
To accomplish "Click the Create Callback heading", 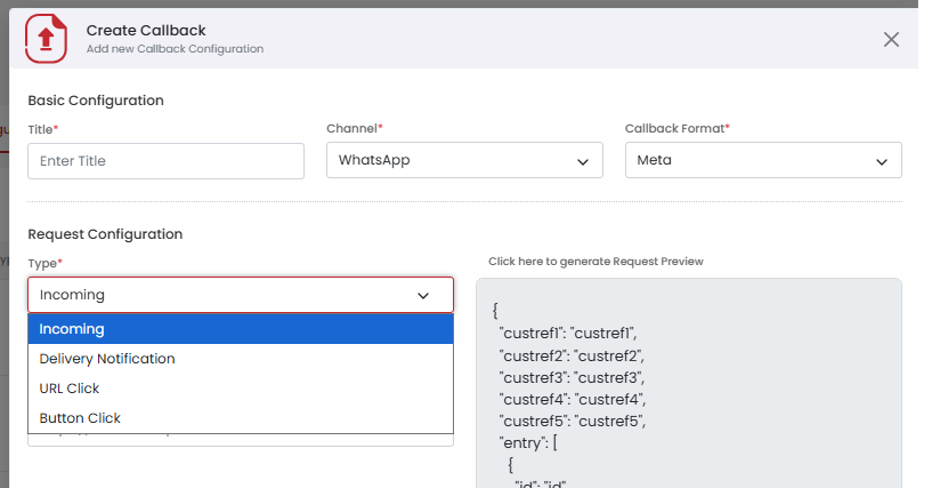I will point(146,30).
